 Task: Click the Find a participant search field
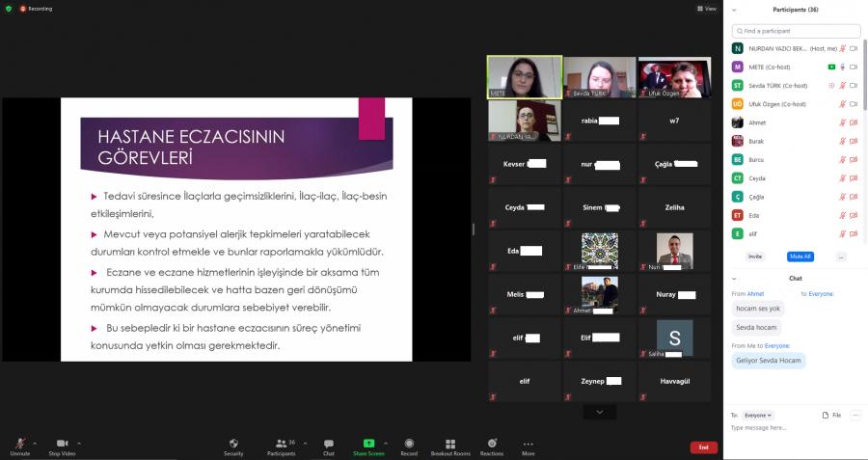click(796, 31)
